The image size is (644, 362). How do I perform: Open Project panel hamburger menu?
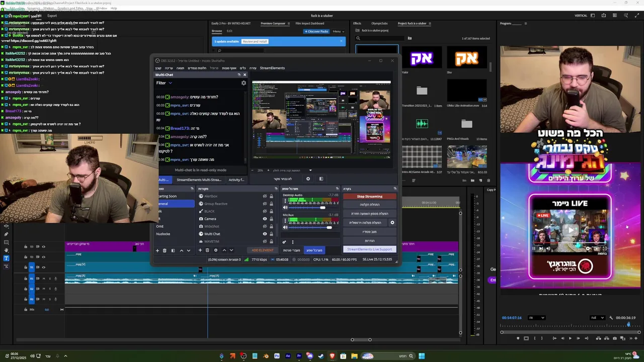[x=431, y=24]
